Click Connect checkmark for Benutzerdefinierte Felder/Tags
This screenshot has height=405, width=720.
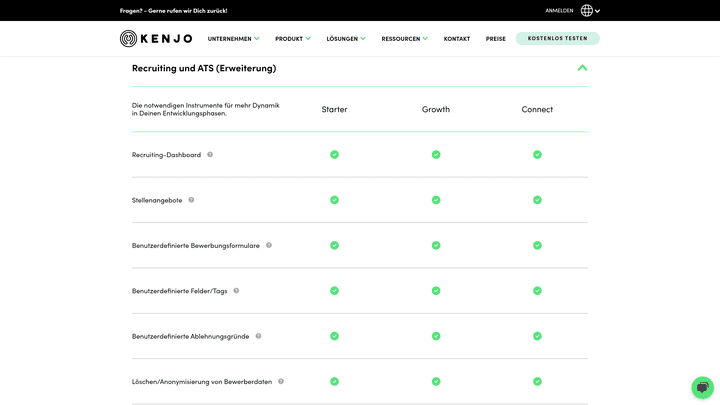click(x=537, y=291)
